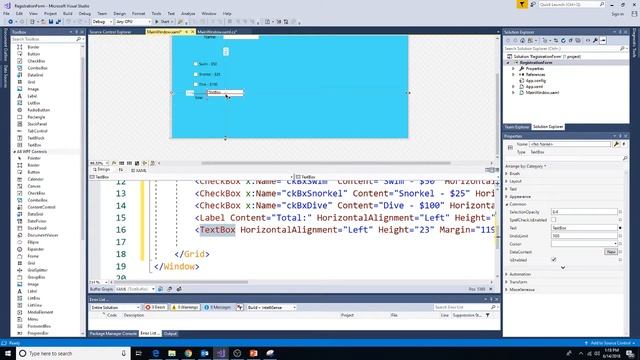Toggle the Warnings filter in Error List
The image size is (640, 360).
[x=185, y=307]
